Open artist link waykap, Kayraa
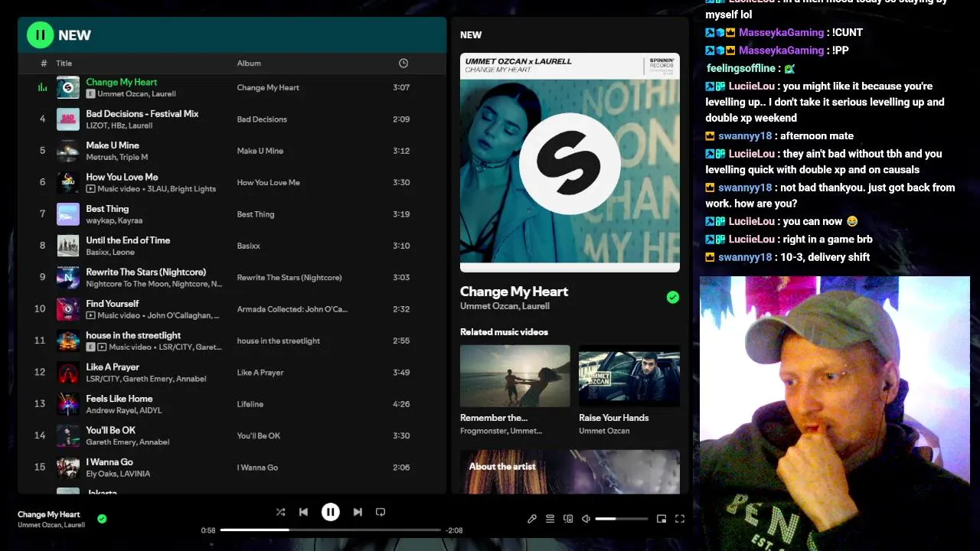Viewport: 980px width, 551px height. 114,220
